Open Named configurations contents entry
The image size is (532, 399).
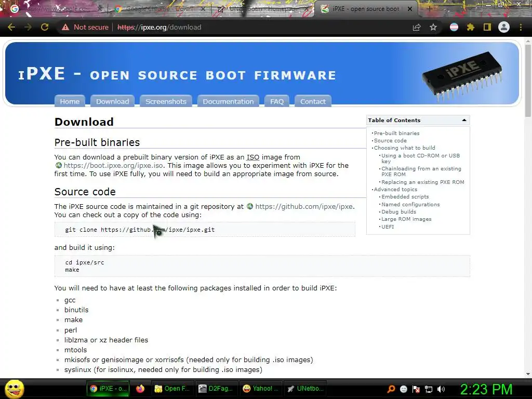(x=410, y=205)
